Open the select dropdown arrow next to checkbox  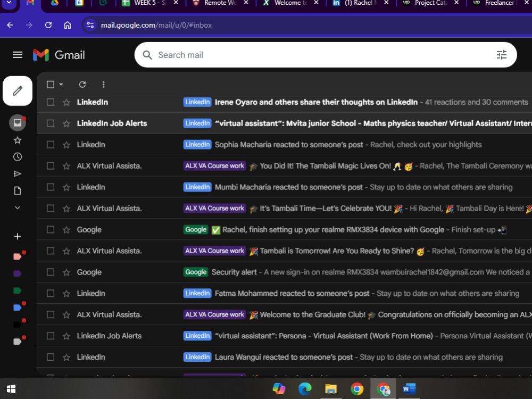tap(61, 84)
